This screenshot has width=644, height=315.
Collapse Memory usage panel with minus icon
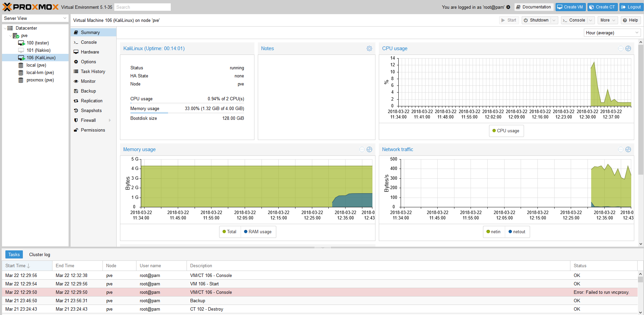click(x=362, y=149)
